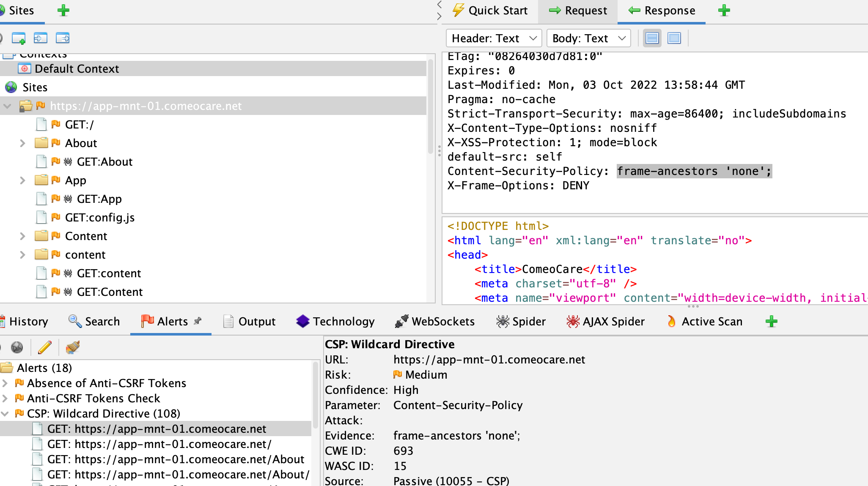
Task: Unpin the Alerts tab
Action: [x=198, y=321]
